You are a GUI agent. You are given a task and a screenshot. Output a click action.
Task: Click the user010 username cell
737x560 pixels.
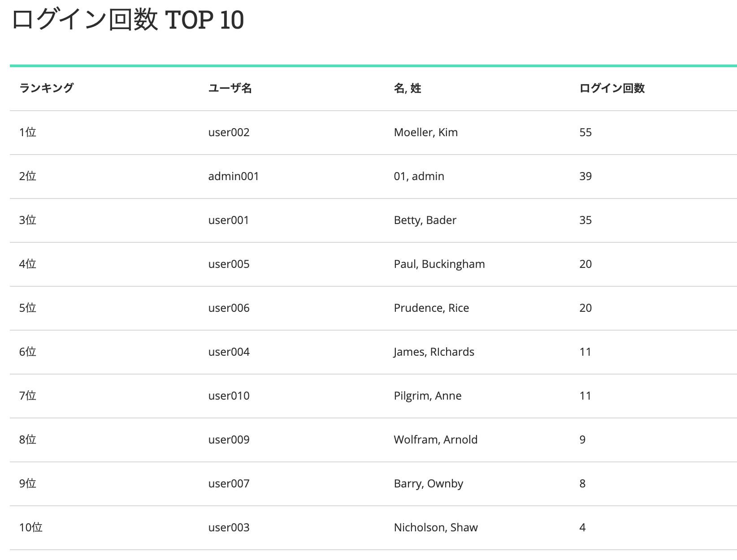tap(229, 396)
